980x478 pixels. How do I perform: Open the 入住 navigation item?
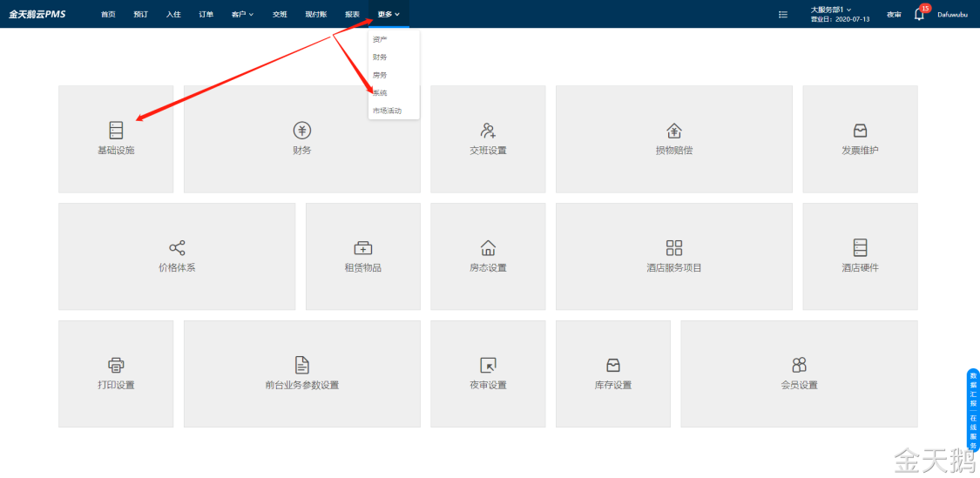pos(173,14)
